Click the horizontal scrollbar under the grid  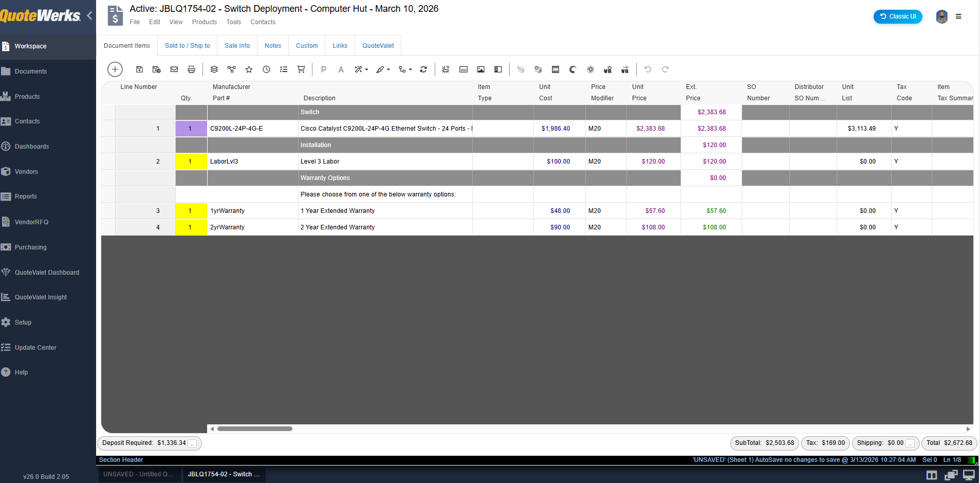tap(254, 428)
